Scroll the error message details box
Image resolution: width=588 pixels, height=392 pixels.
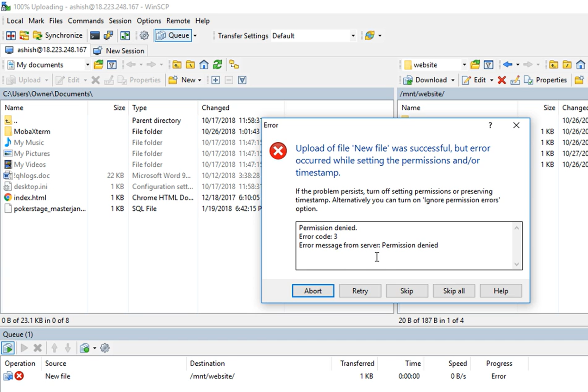pyautogui.click(x=517, y=245)
